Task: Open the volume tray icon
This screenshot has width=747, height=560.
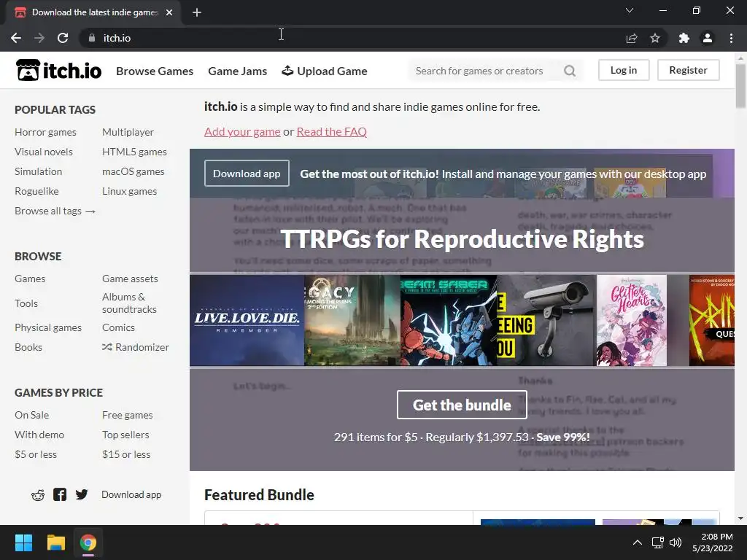Action: tap(675, 542)
